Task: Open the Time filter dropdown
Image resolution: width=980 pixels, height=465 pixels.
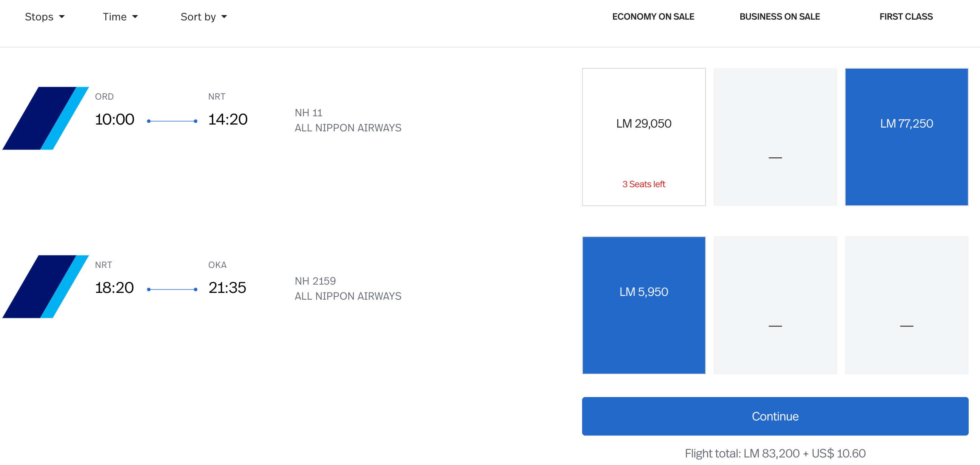Action: 120,17
